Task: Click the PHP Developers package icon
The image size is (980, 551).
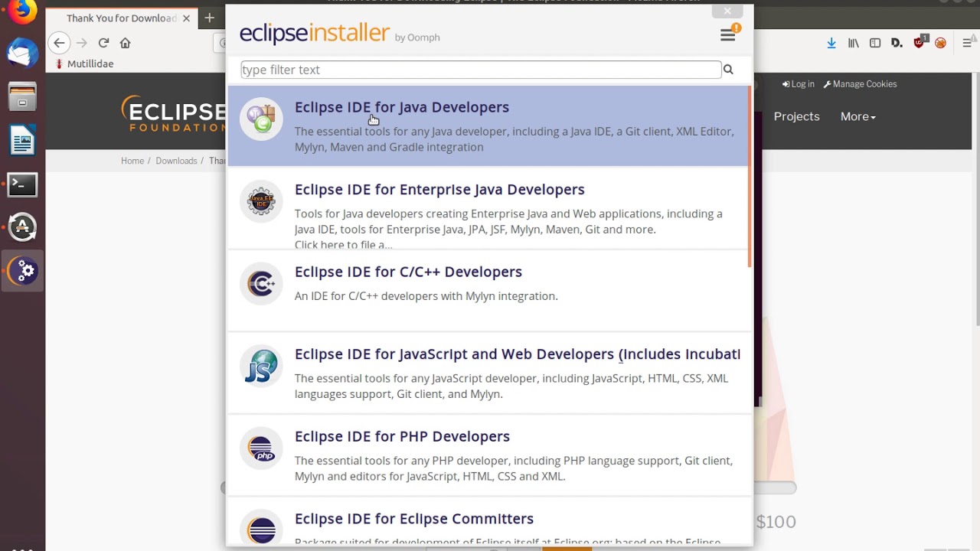Action: [x=261, y=448]
